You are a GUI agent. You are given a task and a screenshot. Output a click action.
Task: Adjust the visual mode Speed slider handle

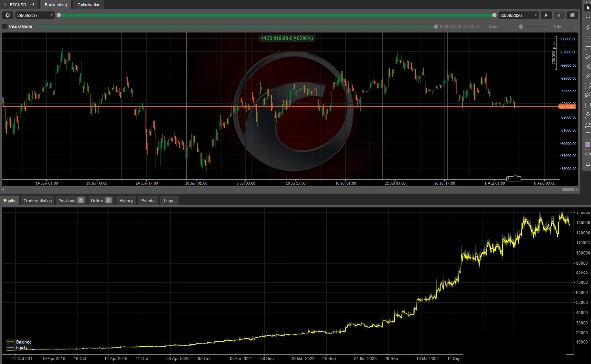(521, 27)
